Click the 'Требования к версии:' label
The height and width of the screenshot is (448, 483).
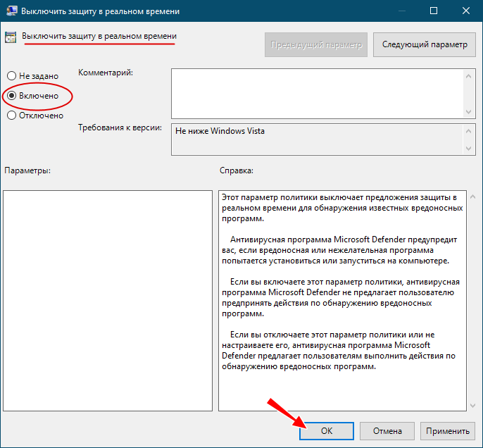point(120,127)
